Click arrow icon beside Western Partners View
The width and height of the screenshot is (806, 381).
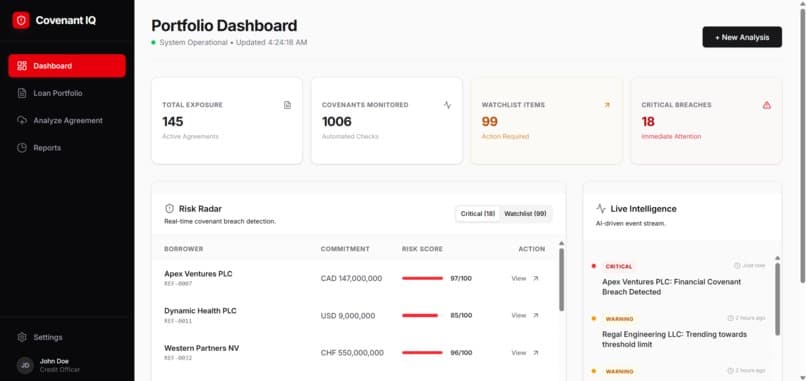coord(536,353)
